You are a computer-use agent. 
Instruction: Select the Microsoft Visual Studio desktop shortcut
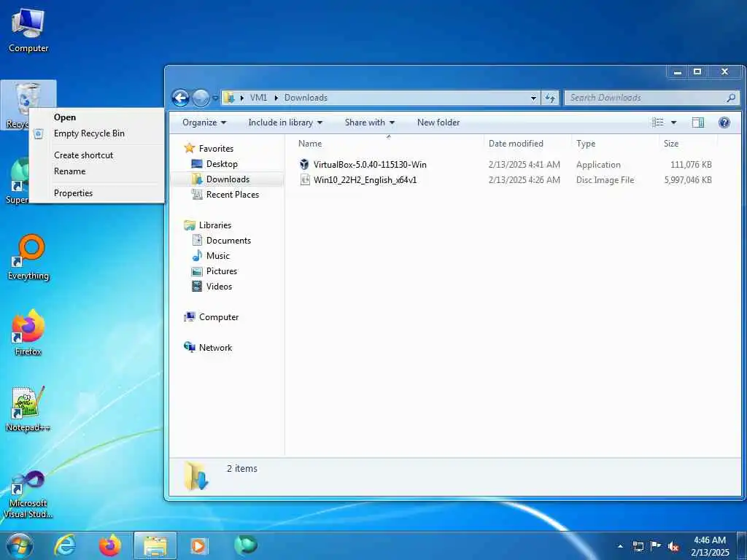(x=28, y=494)
